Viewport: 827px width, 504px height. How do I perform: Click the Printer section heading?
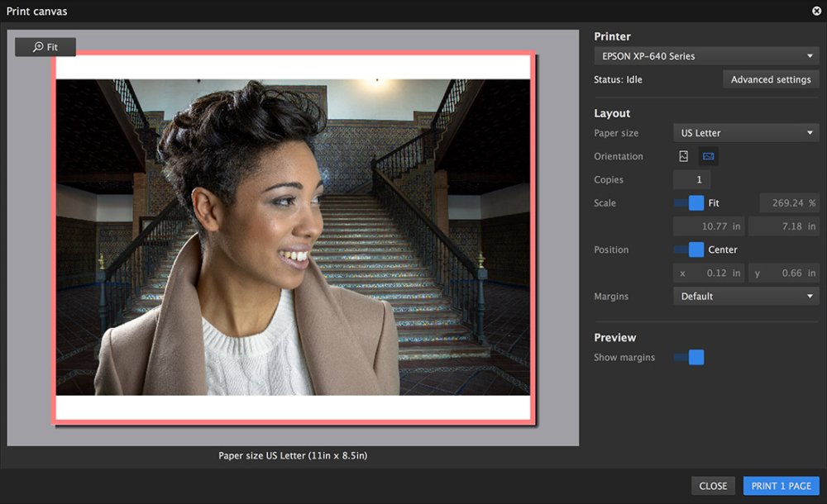[612, 36]
